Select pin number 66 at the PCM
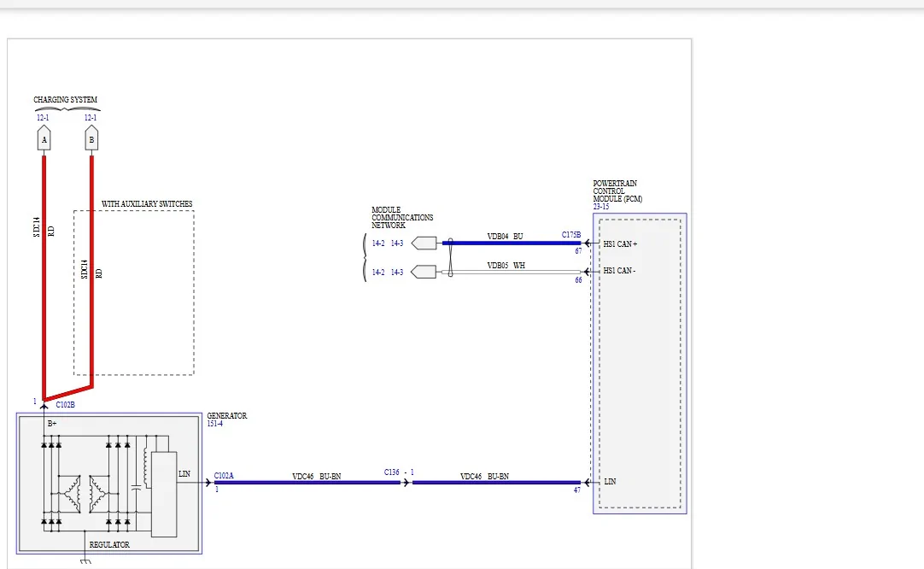 point(578,280)
